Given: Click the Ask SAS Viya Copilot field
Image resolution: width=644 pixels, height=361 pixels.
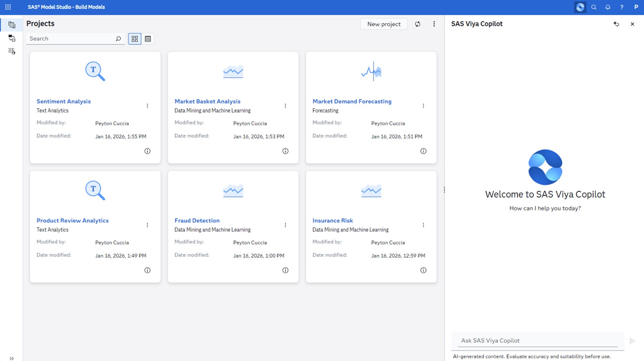Looking at the screenshot, I should coord(537,341).
